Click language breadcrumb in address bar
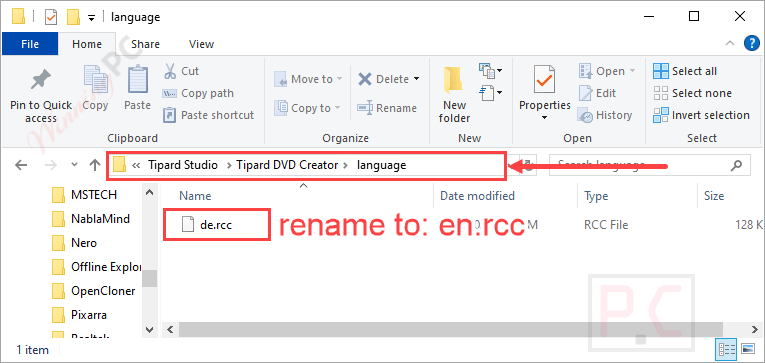This screenshot has width=765, height=363. pos(382,165)
